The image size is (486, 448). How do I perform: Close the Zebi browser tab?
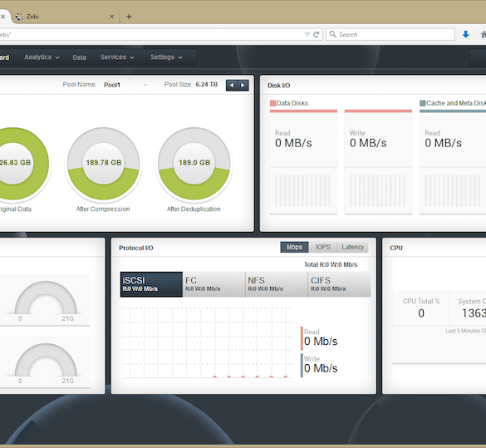click(x=111, y=17)
